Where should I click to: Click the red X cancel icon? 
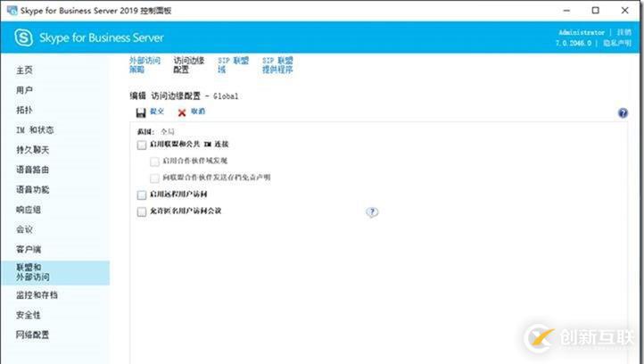(182, 112)
